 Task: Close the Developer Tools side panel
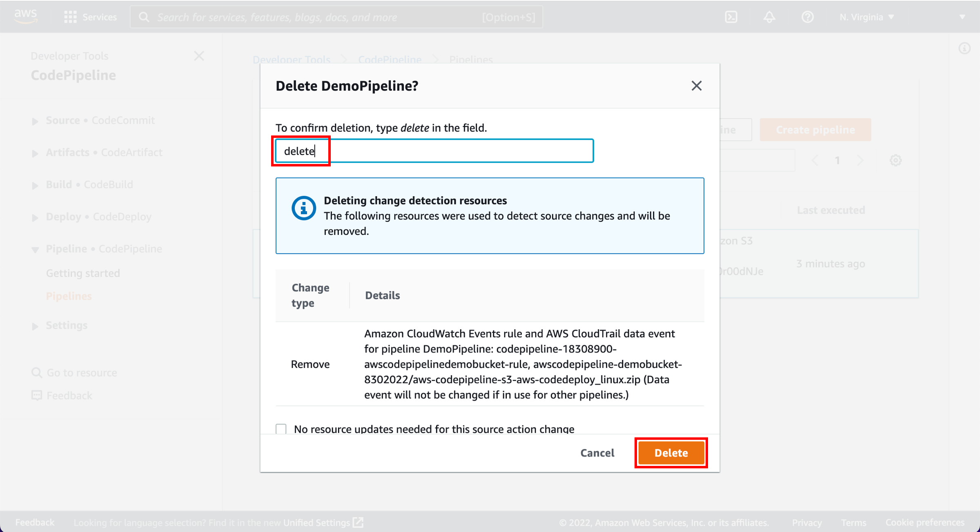click(x=199, y=56)
